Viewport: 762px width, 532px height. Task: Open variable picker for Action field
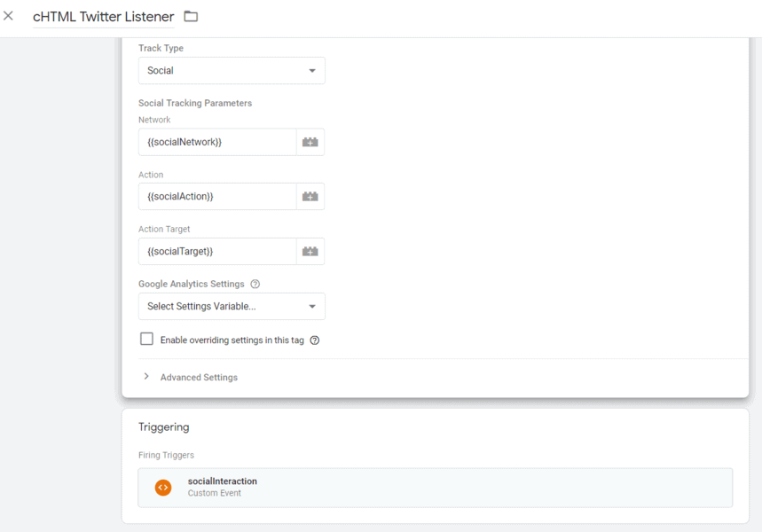click(310, 196)
